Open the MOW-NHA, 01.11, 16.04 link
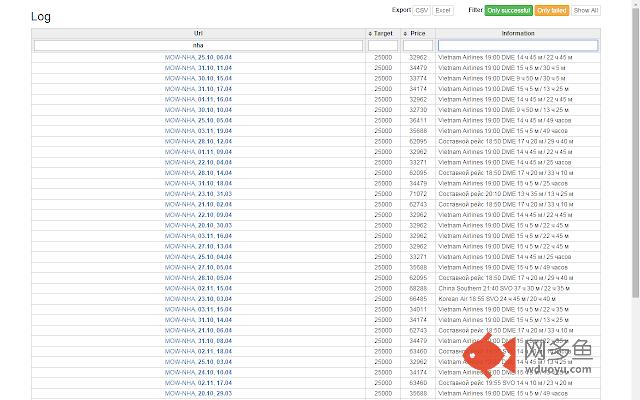 point(198,99)
